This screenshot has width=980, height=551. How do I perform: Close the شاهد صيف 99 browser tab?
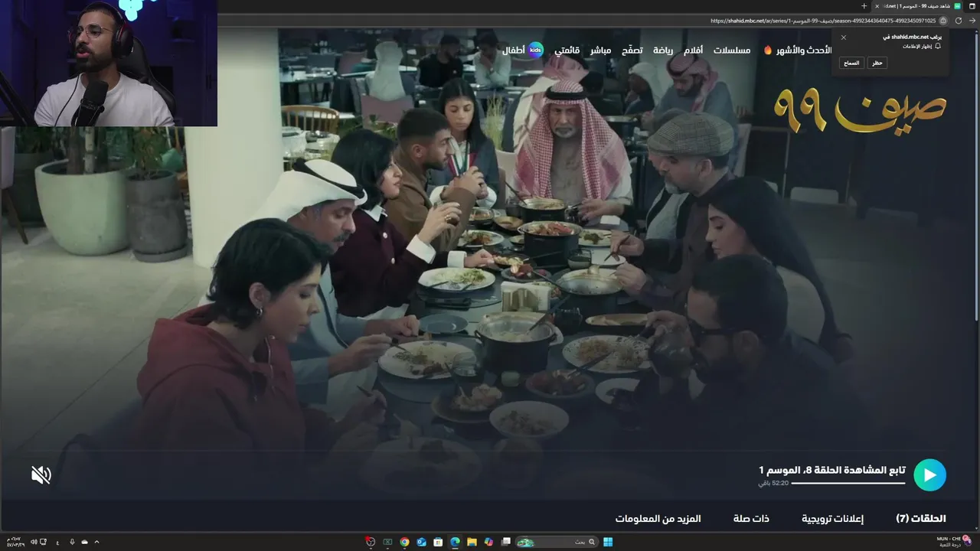point(877,6)
